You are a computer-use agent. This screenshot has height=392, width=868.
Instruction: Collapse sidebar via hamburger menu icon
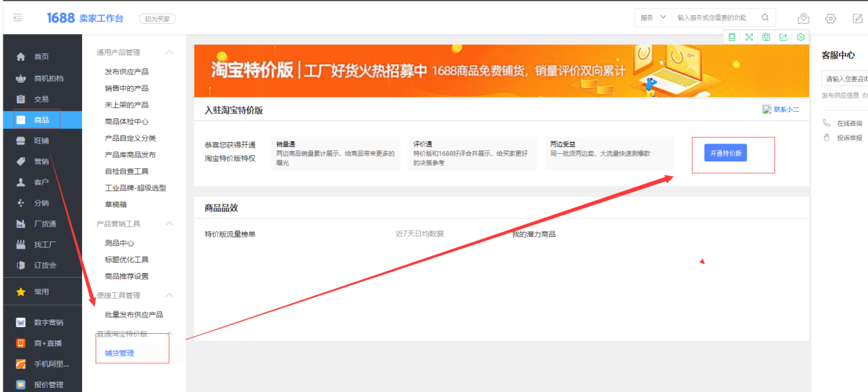17,18
